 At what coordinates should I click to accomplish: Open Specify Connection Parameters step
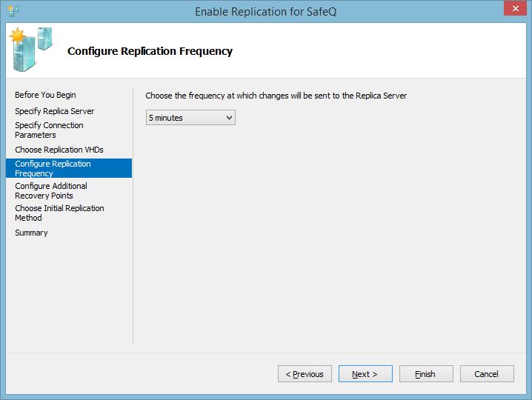[49, 130]
